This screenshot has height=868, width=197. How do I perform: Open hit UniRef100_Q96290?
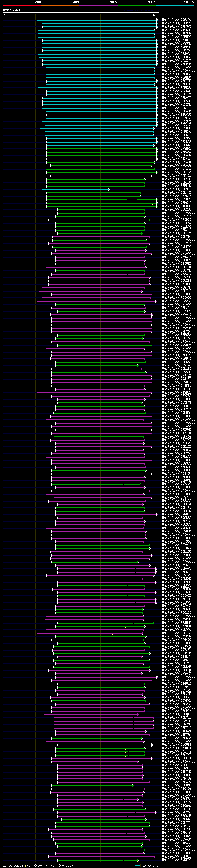tap(177, 20)
